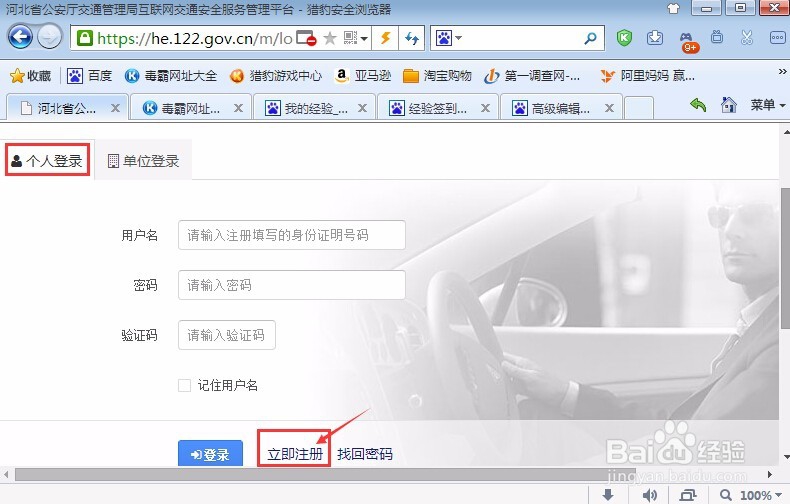Click the 验证码 input field
The image size is (790, 504).
(227, 335)
